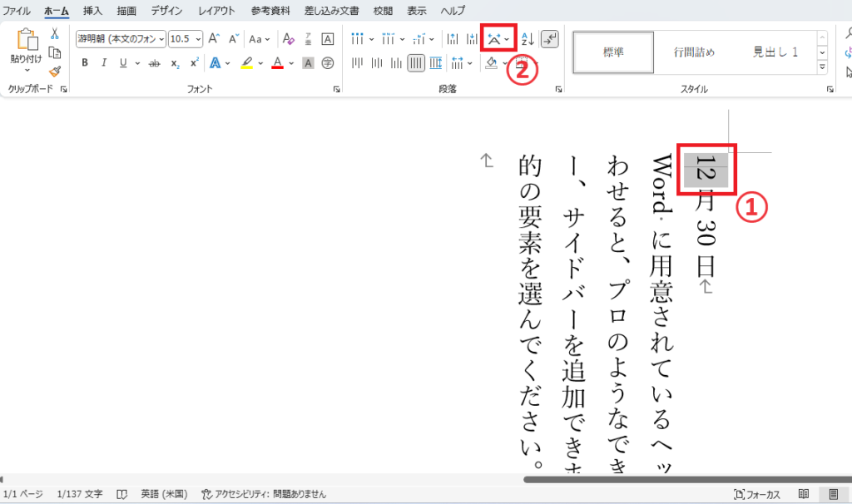Open the フォント dialog launcher
The height and width of the screenshot is (504, 852).
336,89
